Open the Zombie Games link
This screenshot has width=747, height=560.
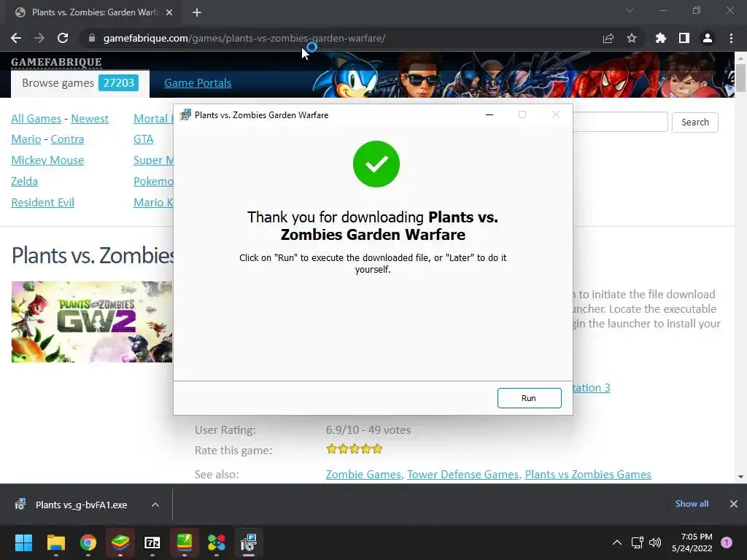click(x=363, y=475)
